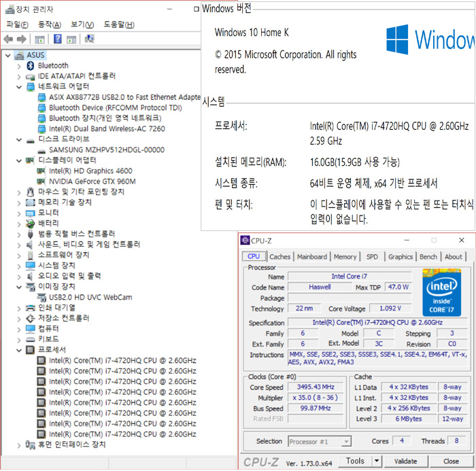
Task: Select the 컴퓨터 row
Action: click(48, 329)
